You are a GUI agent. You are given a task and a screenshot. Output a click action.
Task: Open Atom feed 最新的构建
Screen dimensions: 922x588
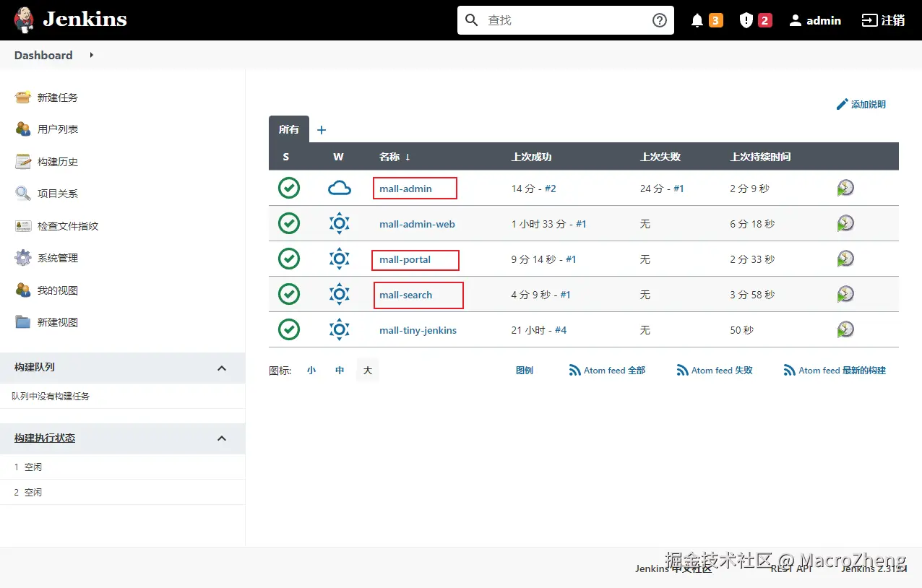(835, 370)
